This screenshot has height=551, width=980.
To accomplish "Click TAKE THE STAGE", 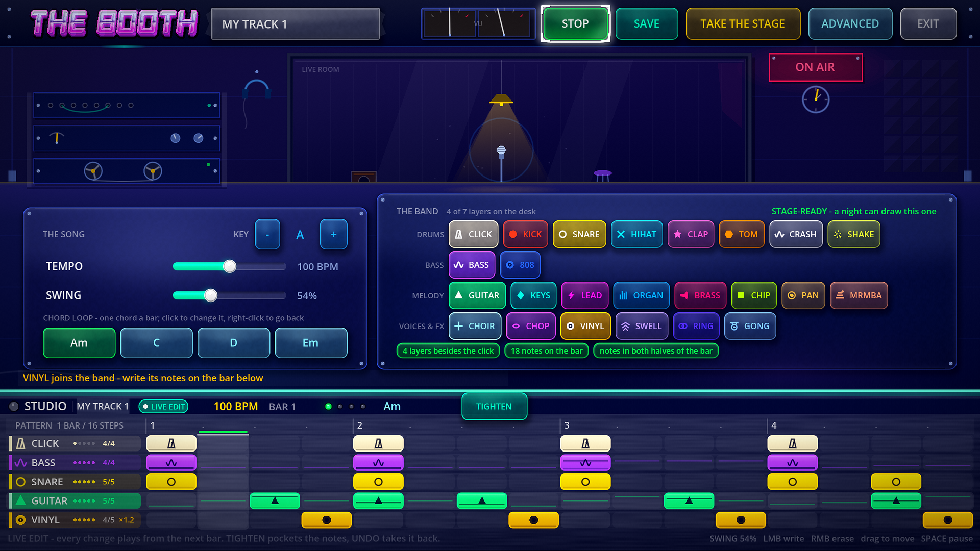I will pyautogui.click(x=743, y=24).
